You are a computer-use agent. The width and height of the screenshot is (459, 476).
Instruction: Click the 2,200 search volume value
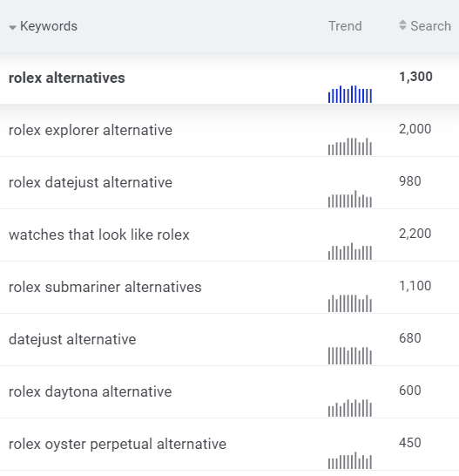pos(415,234)
